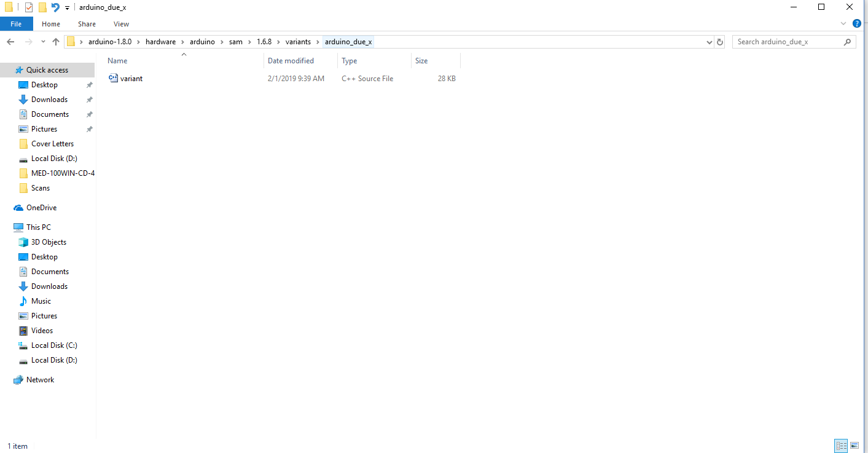Click the Undo icon in the title bar

point(56,7)
